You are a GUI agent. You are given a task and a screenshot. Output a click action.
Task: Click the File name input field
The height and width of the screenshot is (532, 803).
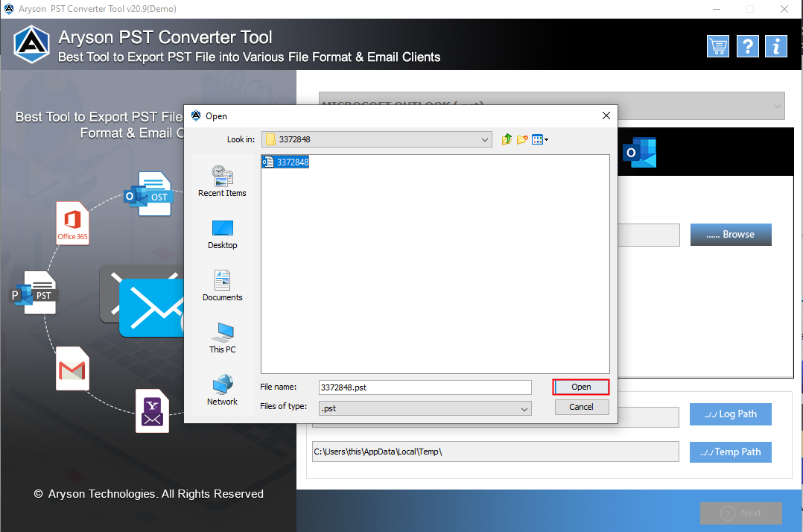coord(425,387)
